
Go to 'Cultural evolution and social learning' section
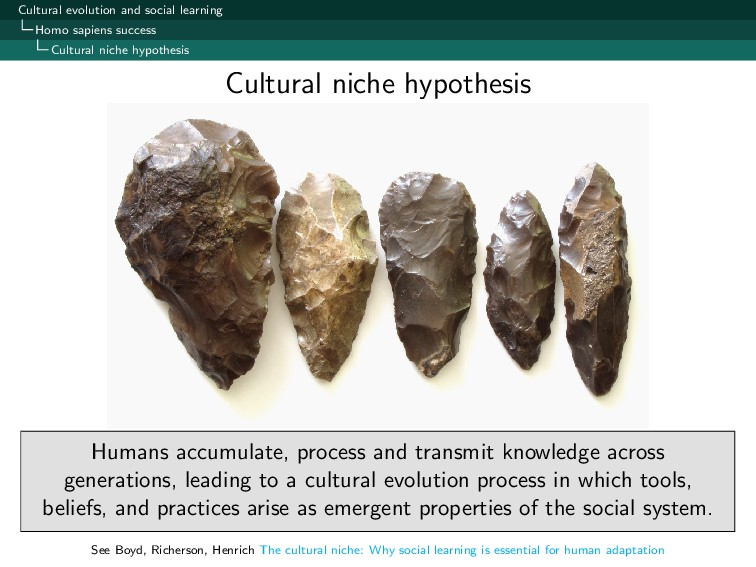pos(121,10)
